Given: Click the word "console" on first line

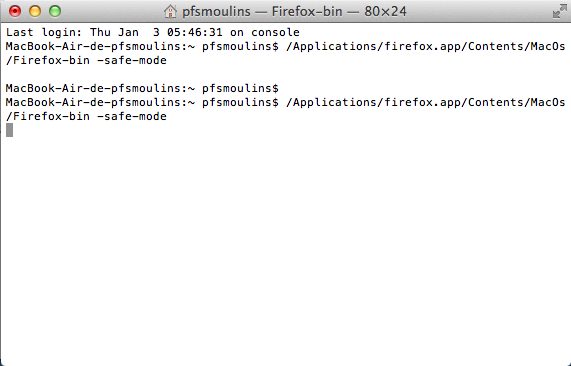Looking at the screenshot, I should coord(275,32).
